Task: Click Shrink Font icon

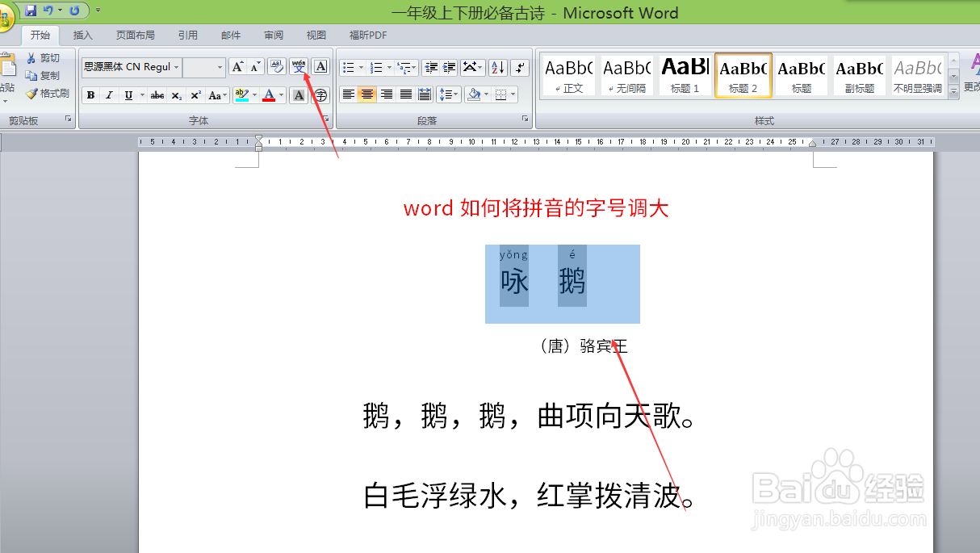Action: (255, 67)
